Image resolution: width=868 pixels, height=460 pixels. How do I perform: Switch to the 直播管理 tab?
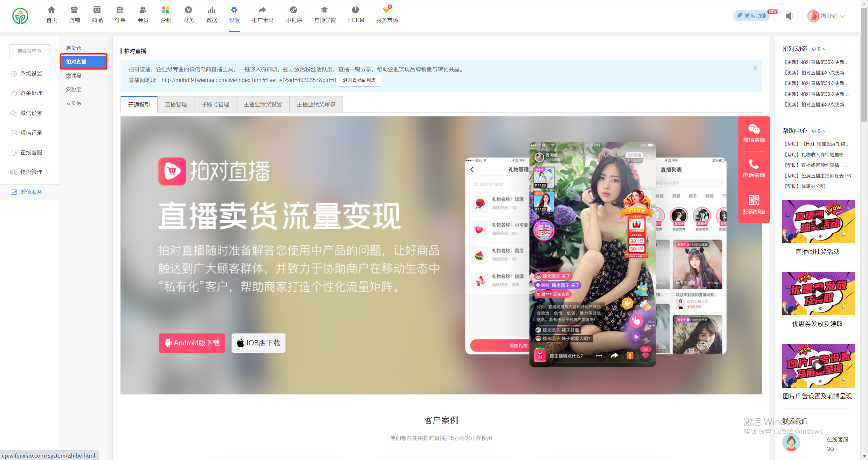point(176,104)
